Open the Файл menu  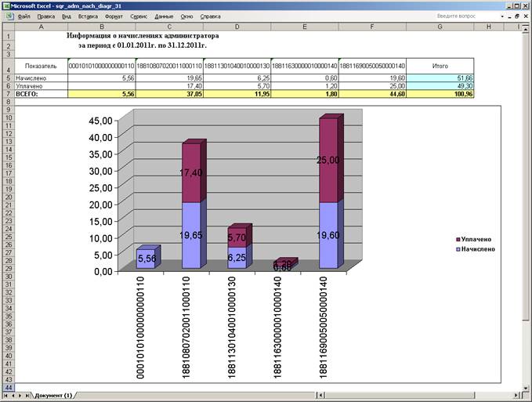click(24, 16)
